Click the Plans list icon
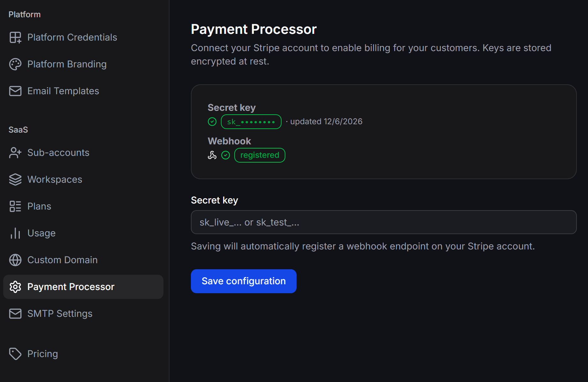The image size is (588, 382). [x=15, y=206]
